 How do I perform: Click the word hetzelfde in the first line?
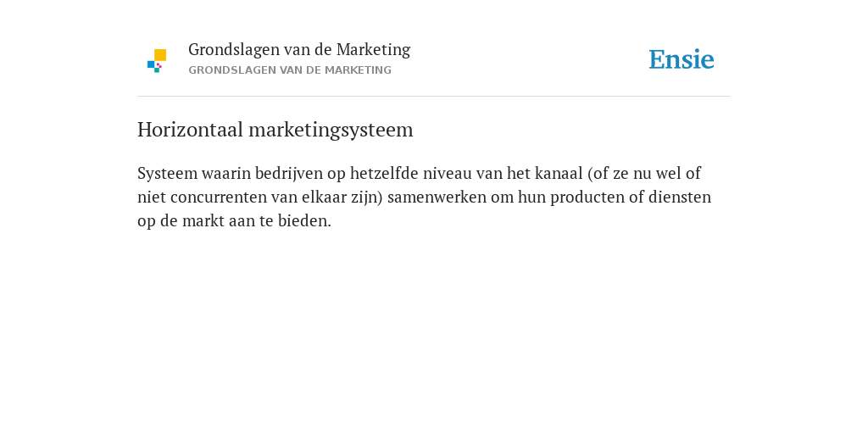384,173
